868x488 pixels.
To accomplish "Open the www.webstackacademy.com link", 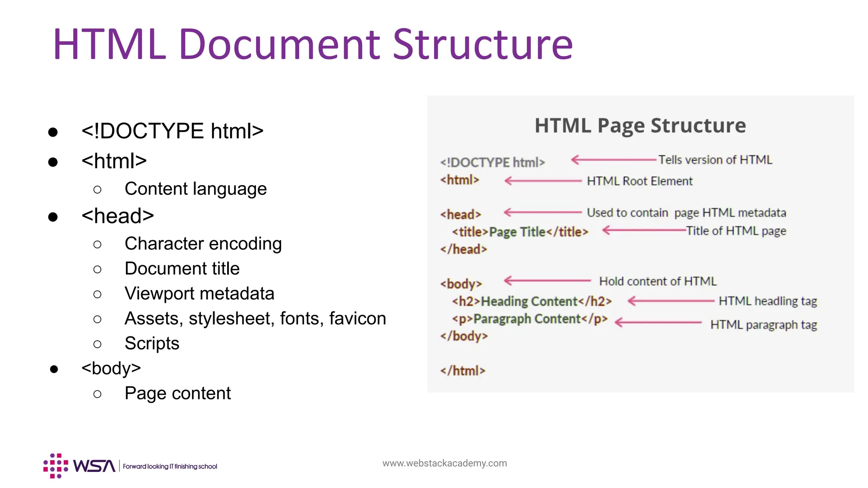I will [445, 463].
